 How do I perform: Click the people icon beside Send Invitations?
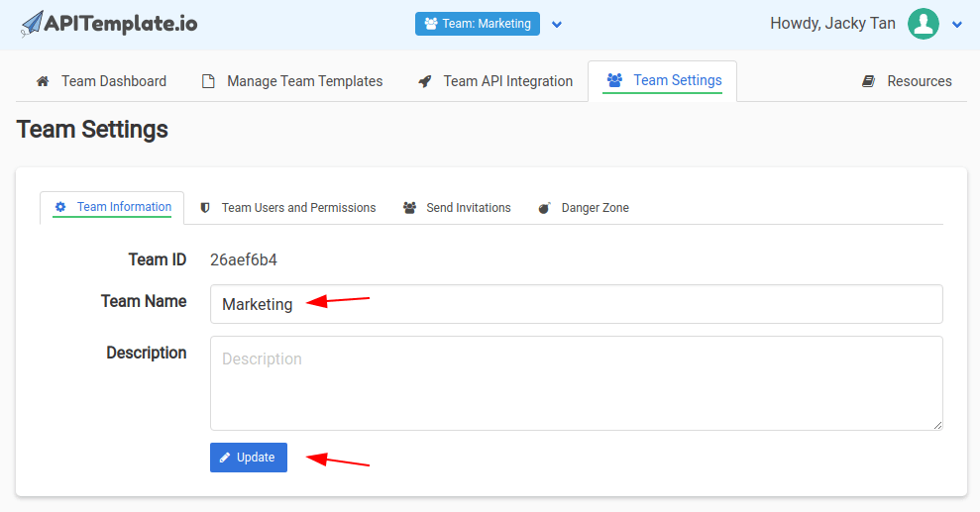(x=409, y=208)
